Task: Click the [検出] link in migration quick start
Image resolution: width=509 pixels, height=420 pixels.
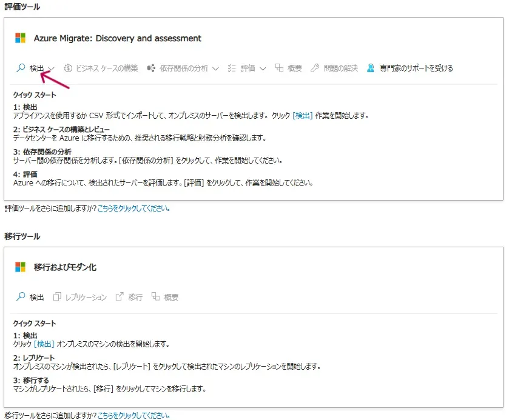Action: coord(44,344)
